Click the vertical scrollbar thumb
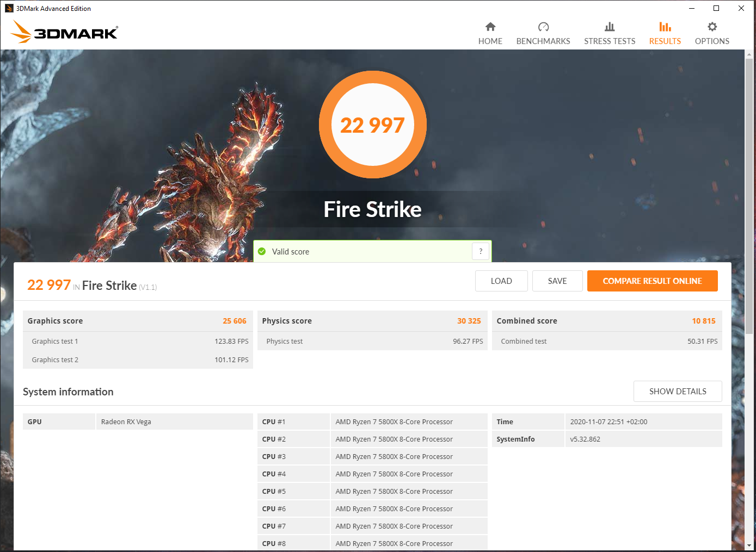 [x=749, y=196]
